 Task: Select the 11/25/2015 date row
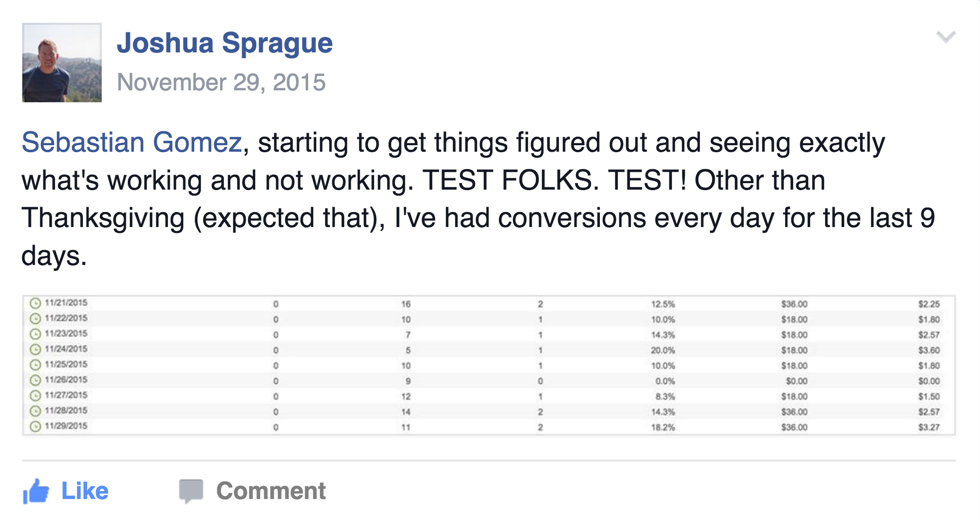tap(66, 364)
